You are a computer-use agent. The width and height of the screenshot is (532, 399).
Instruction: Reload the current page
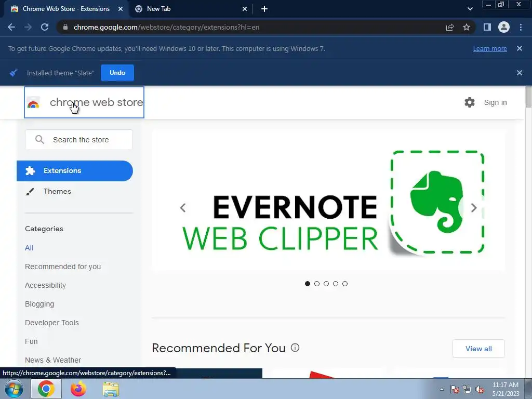[45, 27]
